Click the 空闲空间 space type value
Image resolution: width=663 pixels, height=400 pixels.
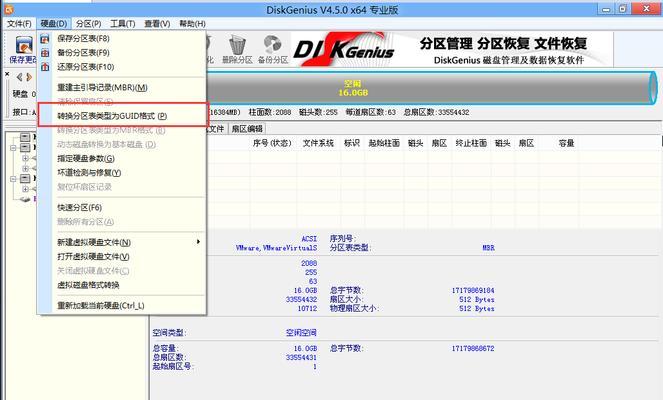301,333
